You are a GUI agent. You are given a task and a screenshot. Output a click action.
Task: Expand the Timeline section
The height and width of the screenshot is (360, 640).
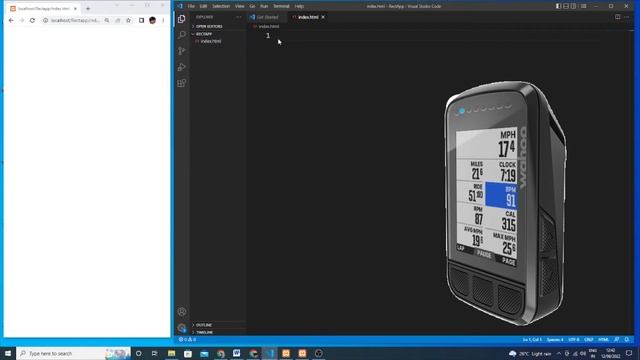pyautogui.click(x=218, y=332)
